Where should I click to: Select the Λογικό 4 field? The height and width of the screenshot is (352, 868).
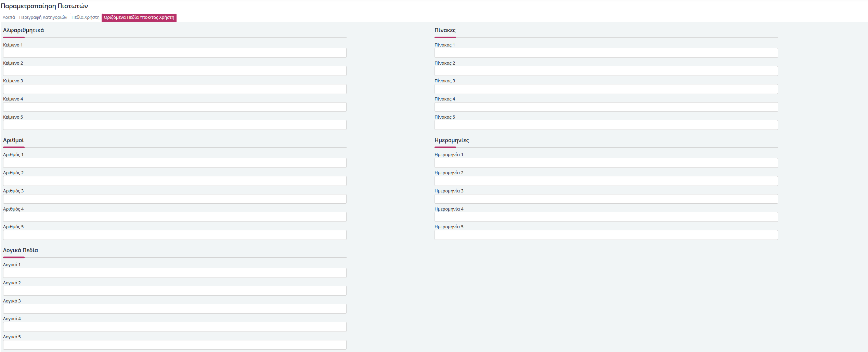pos(175,327)
